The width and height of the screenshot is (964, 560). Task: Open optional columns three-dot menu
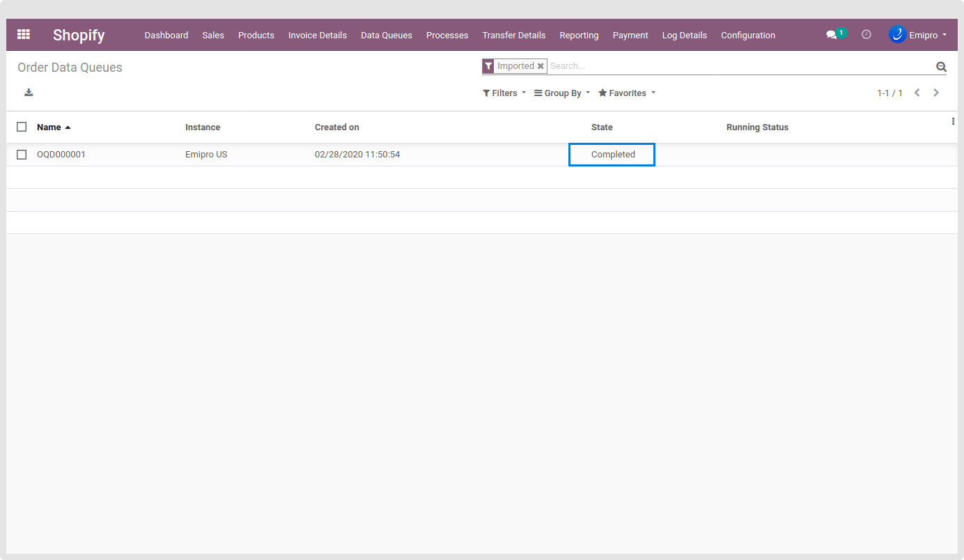coord(953,121)
